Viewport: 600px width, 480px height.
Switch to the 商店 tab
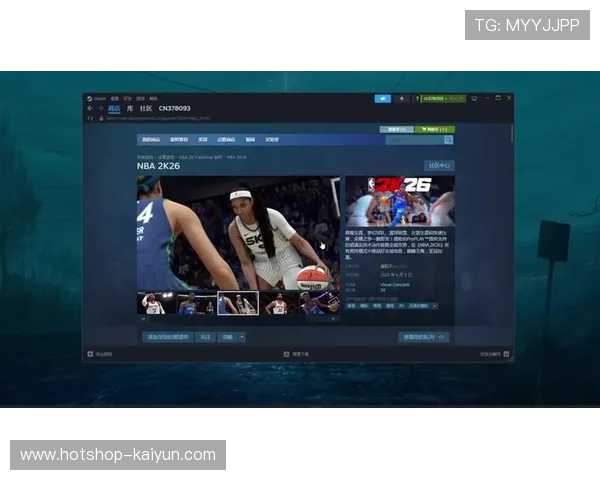[114, 108]
